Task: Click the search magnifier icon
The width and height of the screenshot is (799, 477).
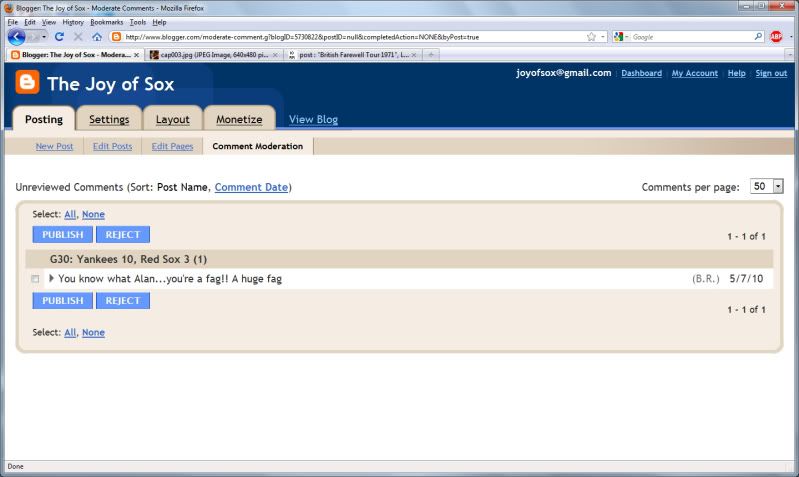Action: [x=758, y=37]
